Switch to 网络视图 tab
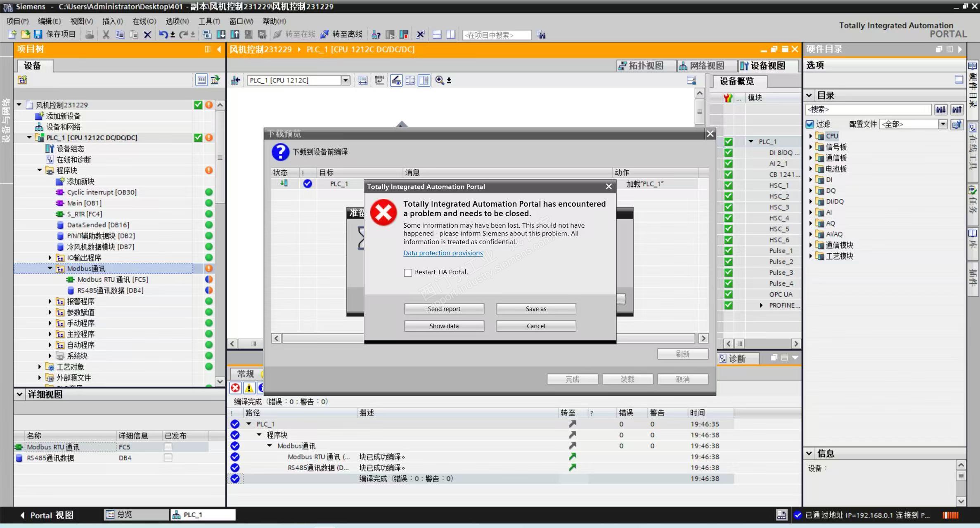This screenshot has width=980, height=528. pos(702,66)
